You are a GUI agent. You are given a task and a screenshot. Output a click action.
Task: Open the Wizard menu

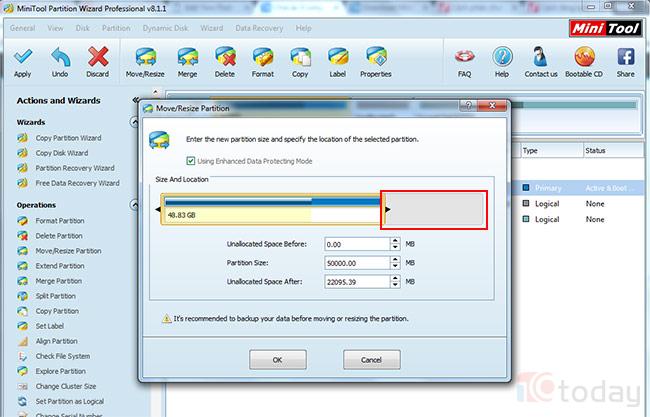pos(211,28)
